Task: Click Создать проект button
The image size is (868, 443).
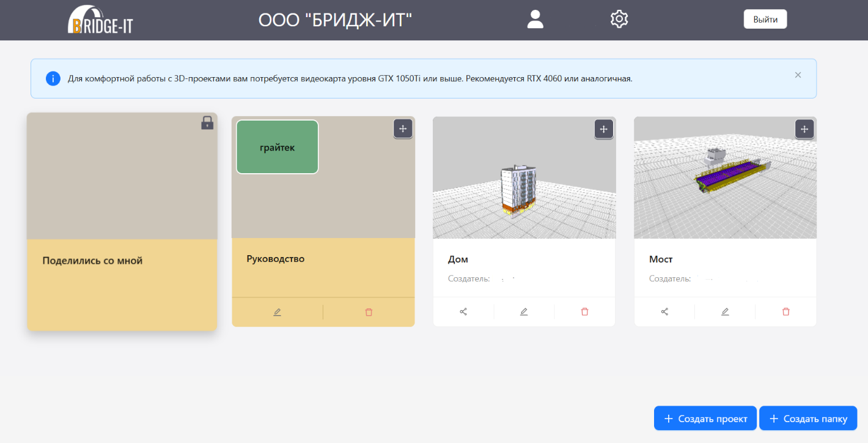Action: [705, 419]
